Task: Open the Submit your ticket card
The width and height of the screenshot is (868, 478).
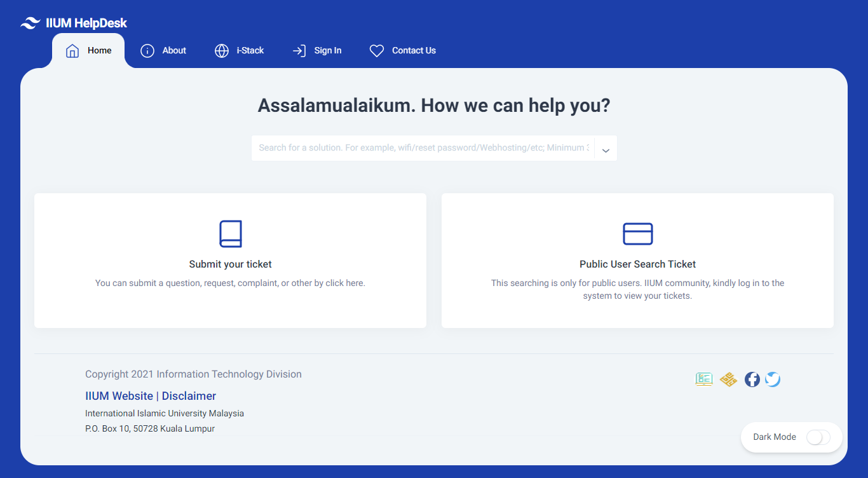Action: (x=230, y=261)
